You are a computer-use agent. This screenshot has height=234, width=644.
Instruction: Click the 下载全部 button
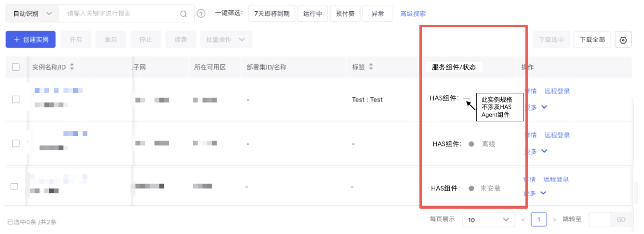click(x=592, y=40)
